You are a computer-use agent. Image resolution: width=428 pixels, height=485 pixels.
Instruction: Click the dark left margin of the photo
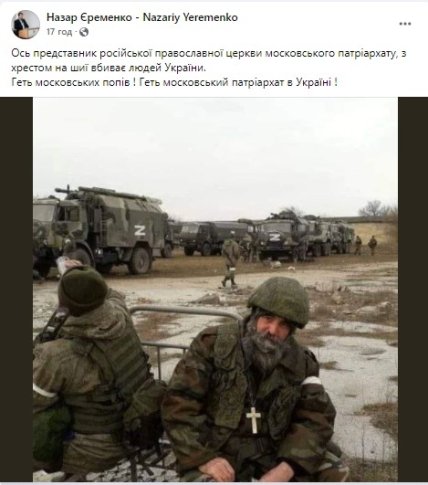[16, 289]
